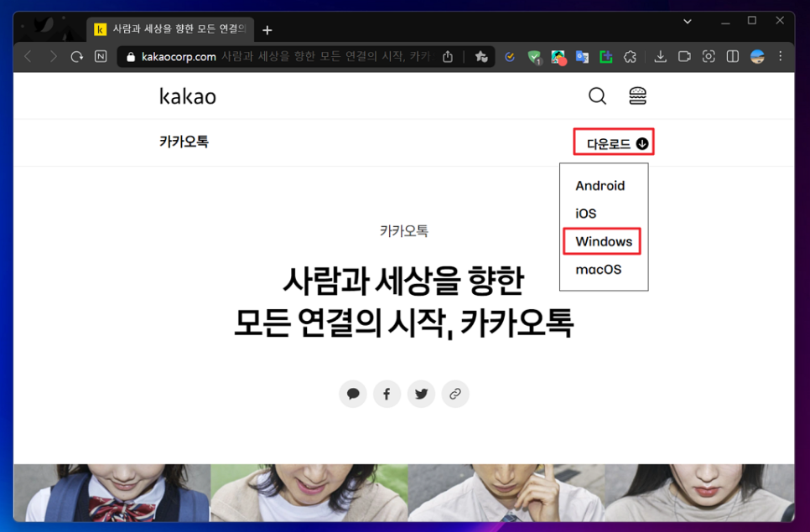Copy the page link with chain icon
Image resolution: width=810 pixels, height=532 pixels.
point(455,395)
